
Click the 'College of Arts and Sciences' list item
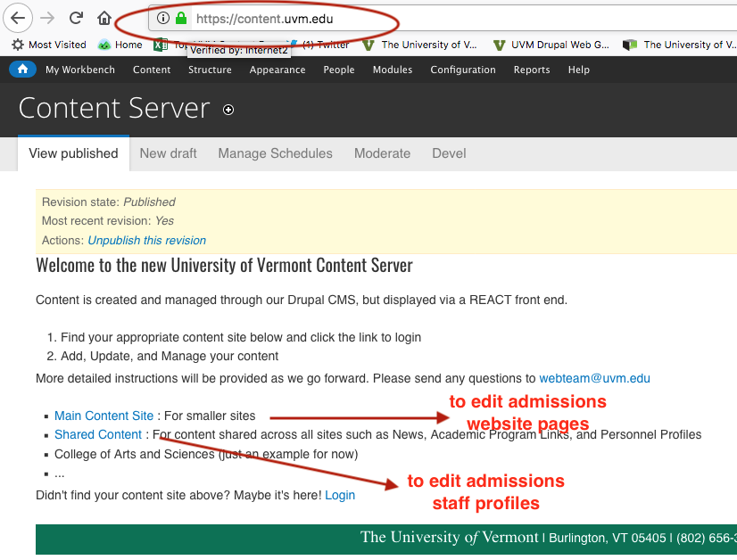click(x=206, y=454)
